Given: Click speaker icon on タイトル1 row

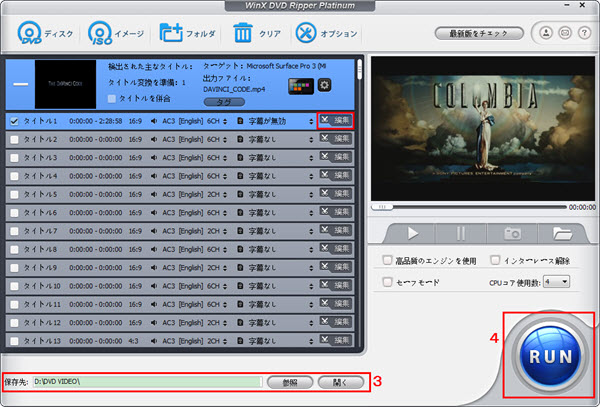Looking at the screenshot, I should point(154,121).
